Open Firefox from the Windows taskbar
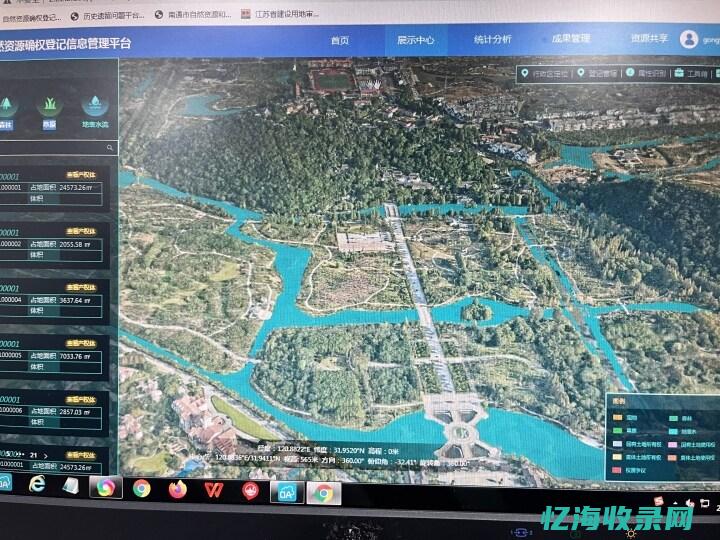Screen dimensions: 720x540 coord(178,490)
